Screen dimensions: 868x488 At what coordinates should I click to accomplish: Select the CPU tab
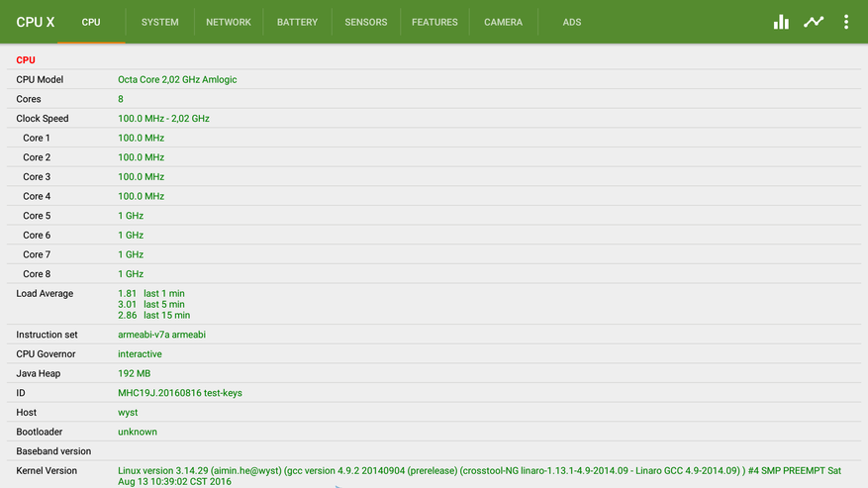coord(91,22)
